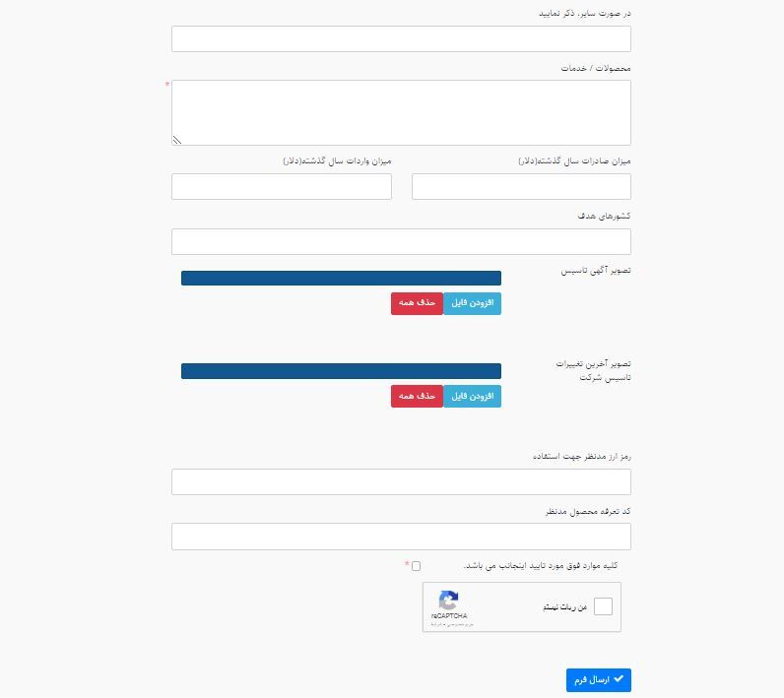The image size is (784, 698).
Task: Click the 'رمز ارز مدنظر جهت استفاده' field
Action: (x=401, y=481)
